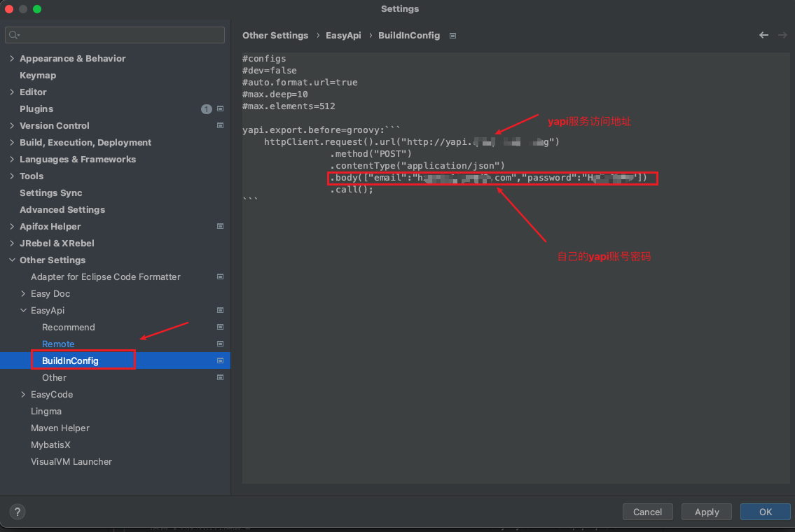The height and width of the screenshot is (532, 795).
Task: Expand the Apifox Helper section
Action: pos(12,227)
